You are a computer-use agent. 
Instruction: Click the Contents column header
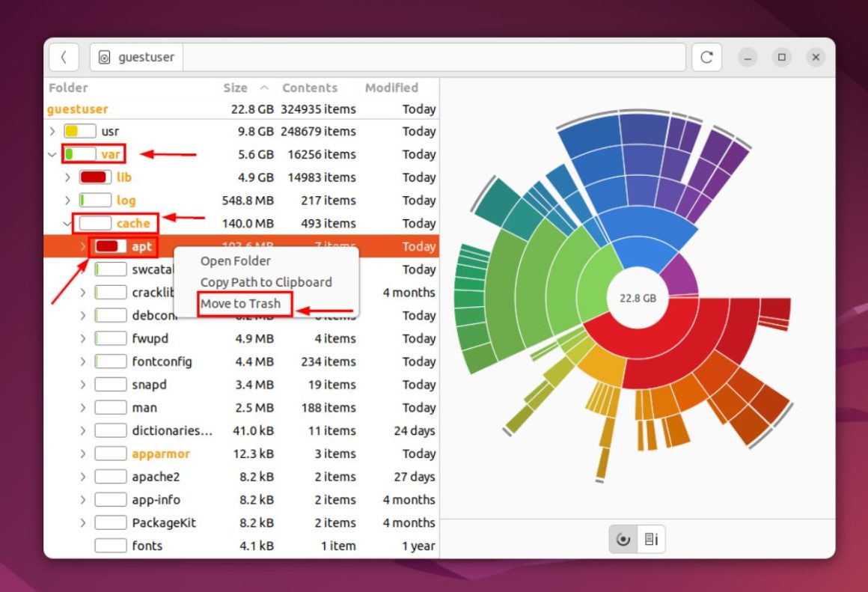(312, 88)
